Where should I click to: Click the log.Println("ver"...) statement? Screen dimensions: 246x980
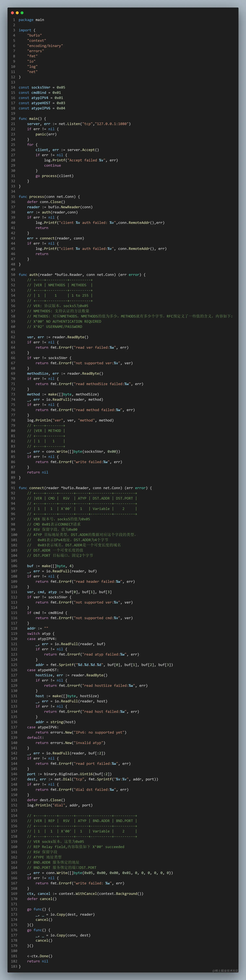coord(70,420)
